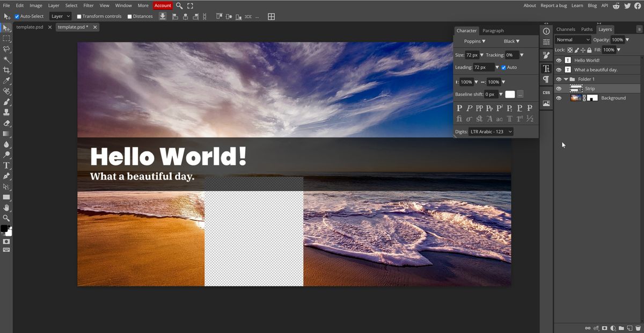Toggle fullscreen mode icon
The height and width of the screenshot is (333, 644).
[190, 5]
